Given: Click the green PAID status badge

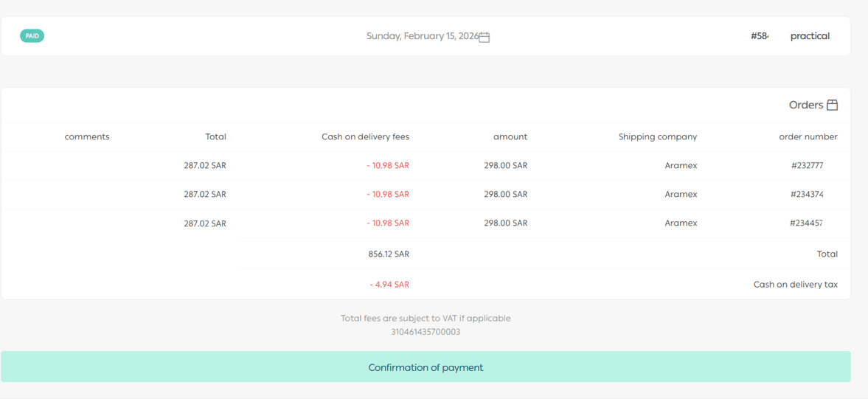Looking at the screenshot, I should click(32, 35).
